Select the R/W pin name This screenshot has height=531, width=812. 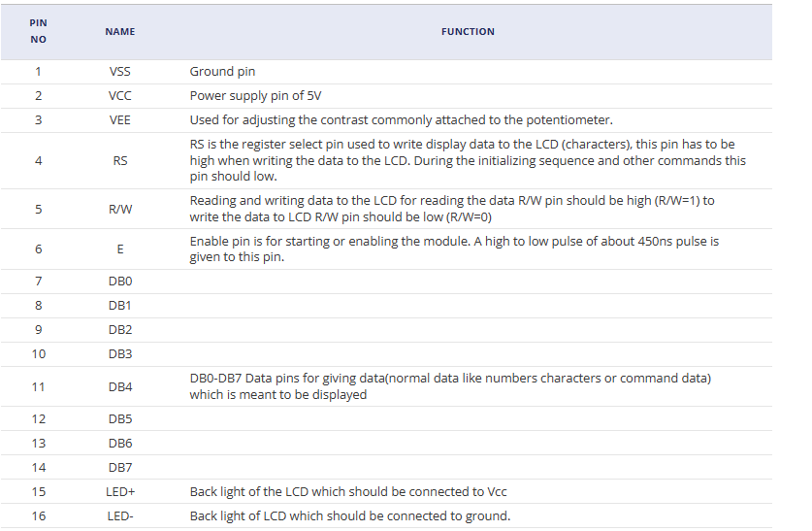(x=120, y=209)
